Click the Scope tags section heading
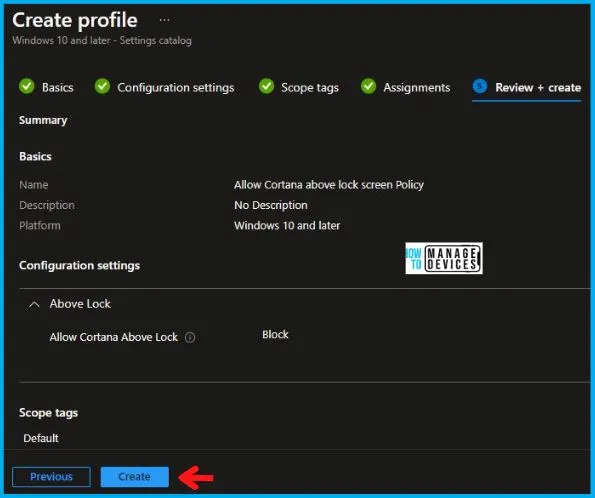Screen dimensions: 595x498 click(48, 413)
